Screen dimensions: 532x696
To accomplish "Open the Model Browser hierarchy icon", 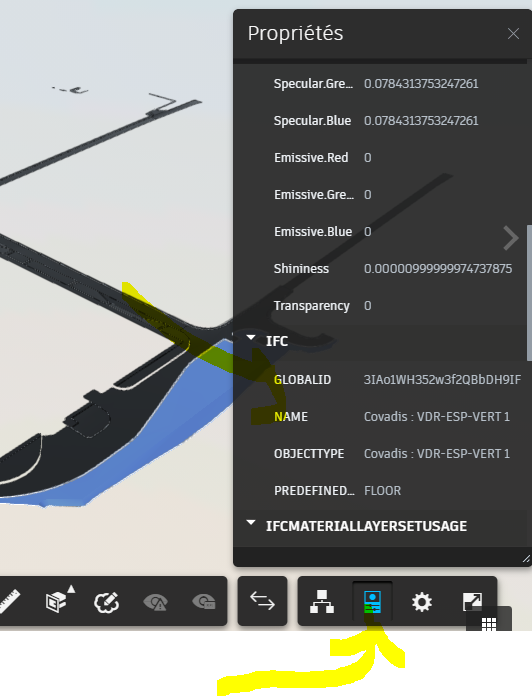I will pos(322,601).
